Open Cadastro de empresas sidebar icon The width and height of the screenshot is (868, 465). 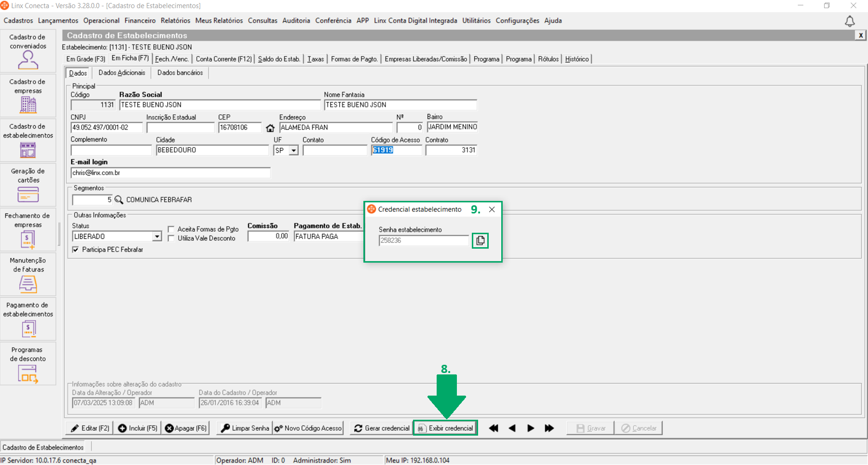28,96
